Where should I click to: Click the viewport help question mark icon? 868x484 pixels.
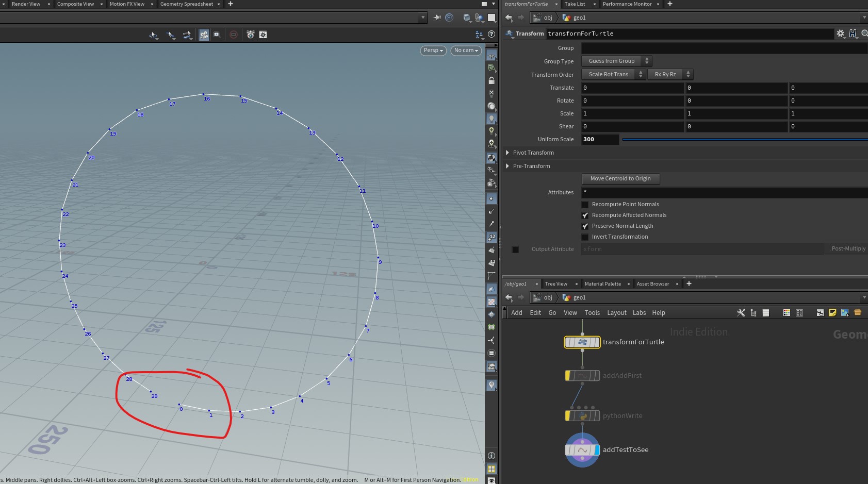click(492, 35)
